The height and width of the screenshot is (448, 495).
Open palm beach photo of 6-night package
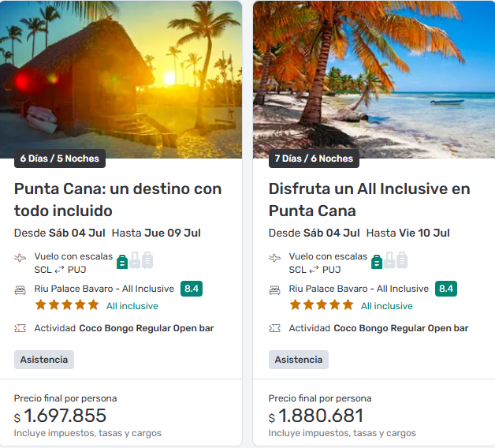pos(374,79)
